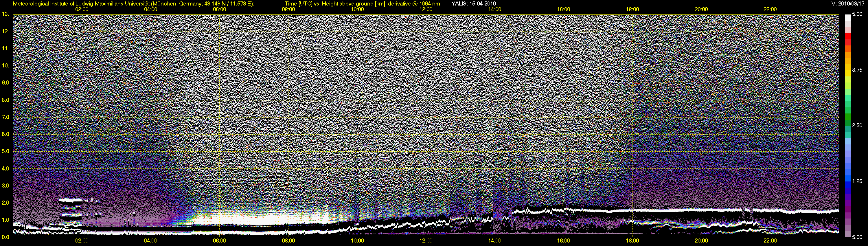Screen dimensions: 868x246
Task: Click the 12:00 label on the top time axis
Action: 426,10
